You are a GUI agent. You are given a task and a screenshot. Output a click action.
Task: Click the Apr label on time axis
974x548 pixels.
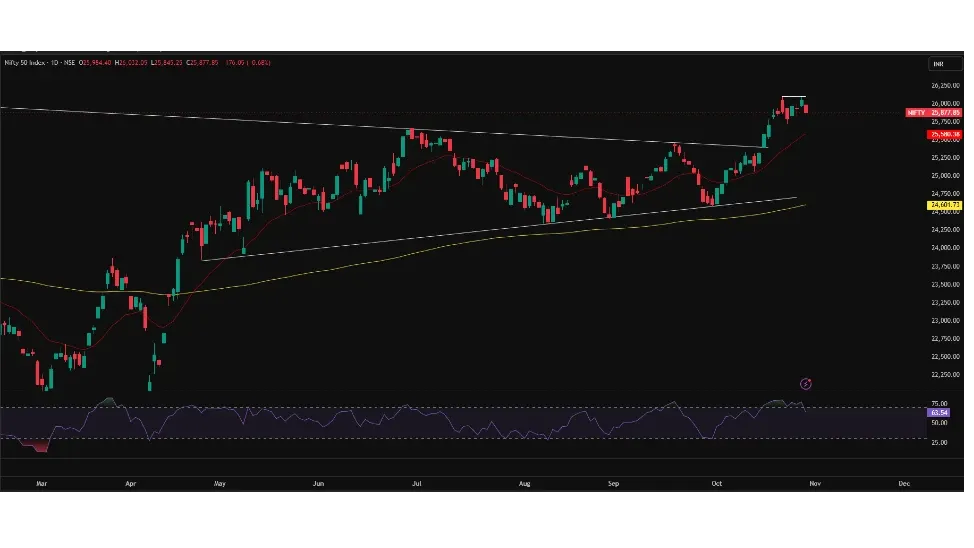pos(130,483)
